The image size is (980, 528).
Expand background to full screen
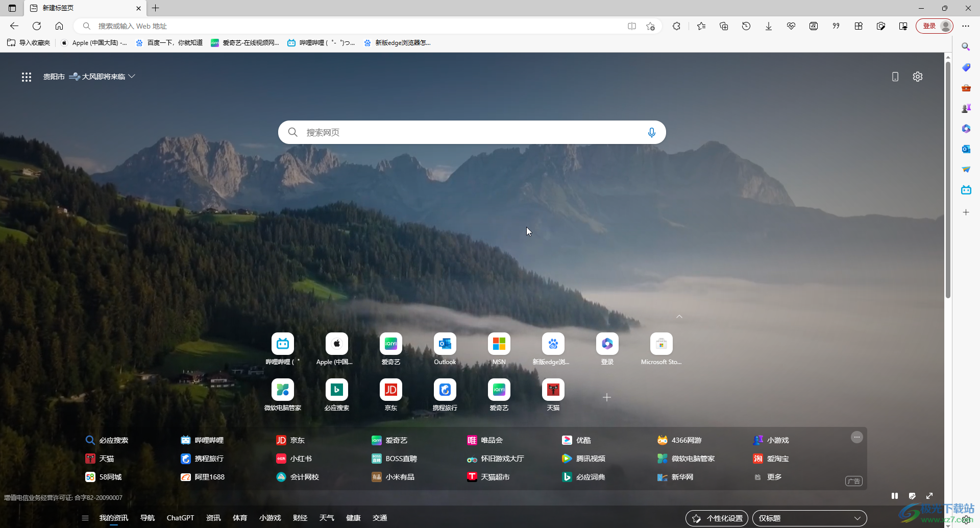tap(929, 496)
